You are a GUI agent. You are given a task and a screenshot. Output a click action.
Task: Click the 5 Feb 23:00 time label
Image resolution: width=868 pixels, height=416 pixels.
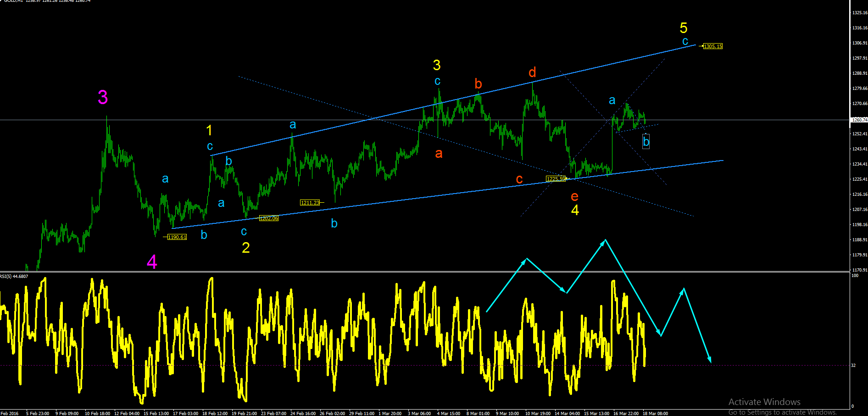tap(38, 414)
